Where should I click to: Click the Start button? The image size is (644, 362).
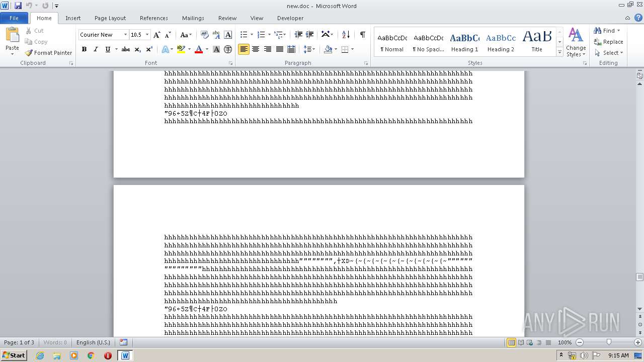click(14, 355)
